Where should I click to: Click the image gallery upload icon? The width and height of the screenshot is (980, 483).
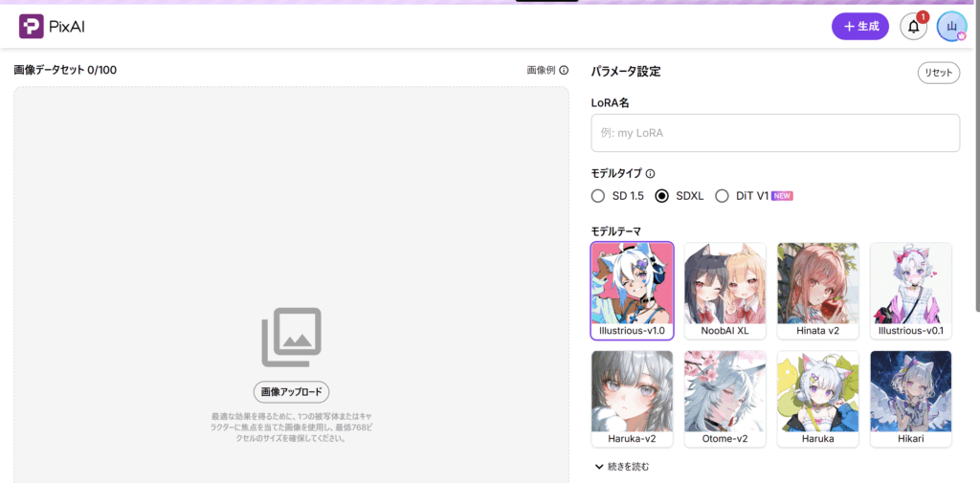[x=291, y=337]
